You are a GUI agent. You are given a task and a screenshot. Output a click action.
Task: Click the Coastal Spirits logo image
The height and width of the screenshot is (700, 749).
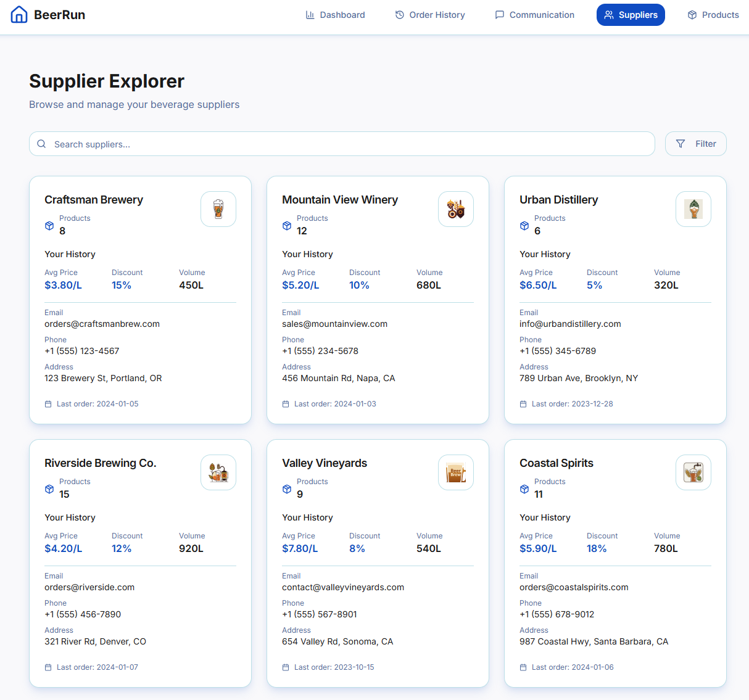(693, 472)
